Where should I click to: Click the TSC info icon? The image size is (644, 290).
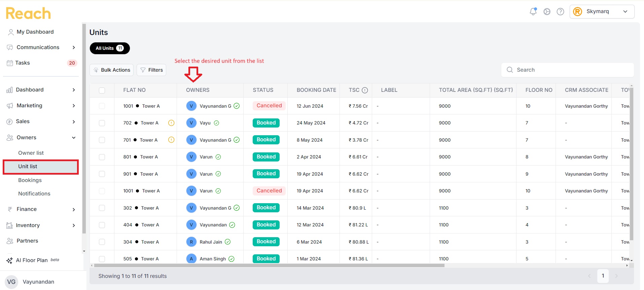(x=365, y=90)
